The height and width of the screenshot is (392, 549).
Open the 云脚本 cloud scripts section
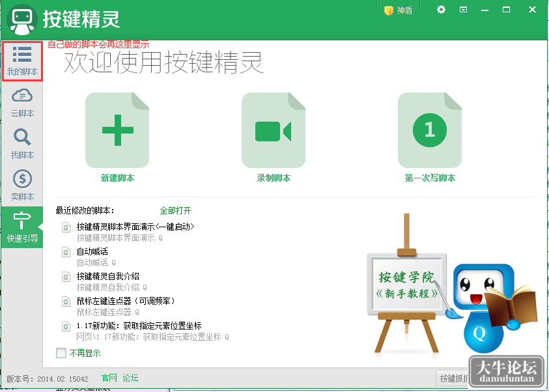tap(22, 103)
